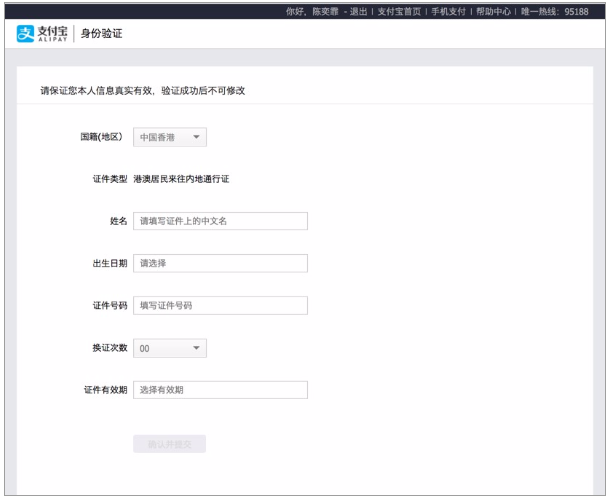Go to 手机支付 in top bar
612x500 pixels.
447,10
